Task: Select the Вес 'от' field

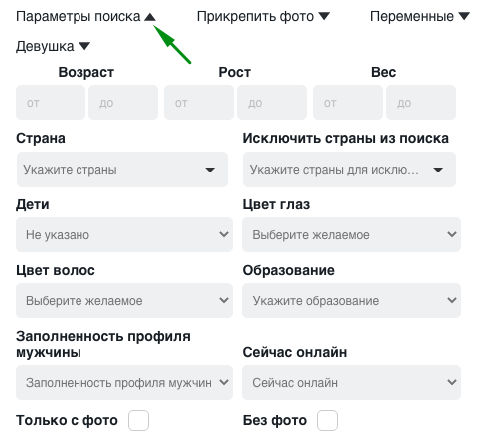Action: pyautogui.click(x=348, y=103)
